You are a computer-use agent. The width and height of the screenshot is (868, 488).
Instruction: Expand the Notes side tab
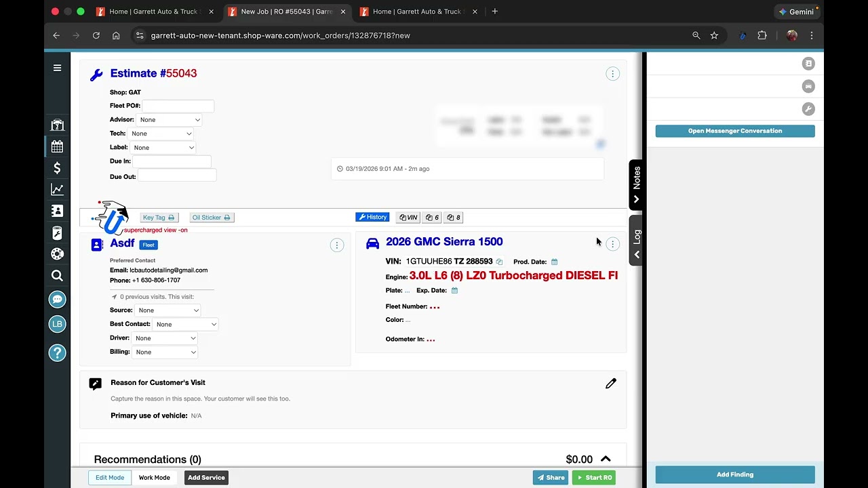click(636, 185)
